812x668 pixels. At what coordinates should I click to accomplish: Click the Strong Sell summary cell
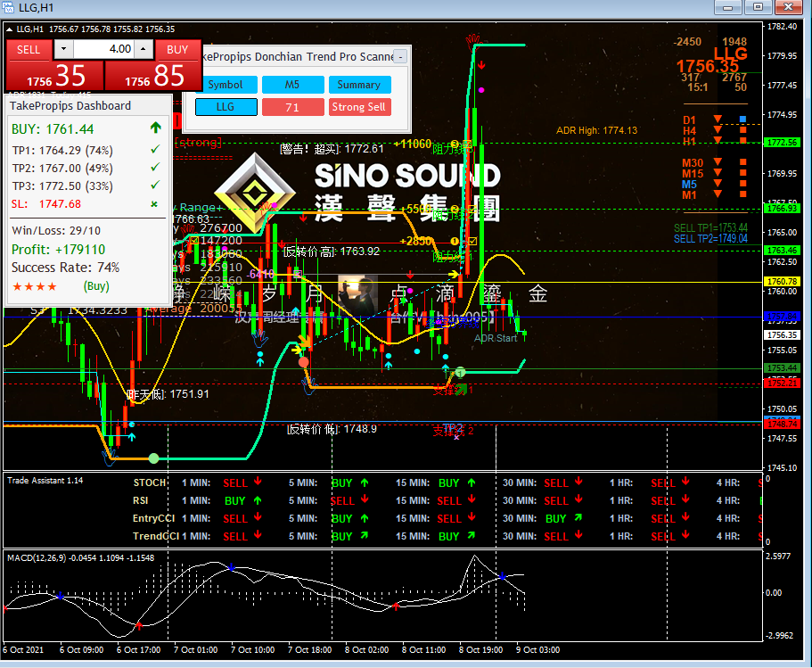[x=359, y=107]
